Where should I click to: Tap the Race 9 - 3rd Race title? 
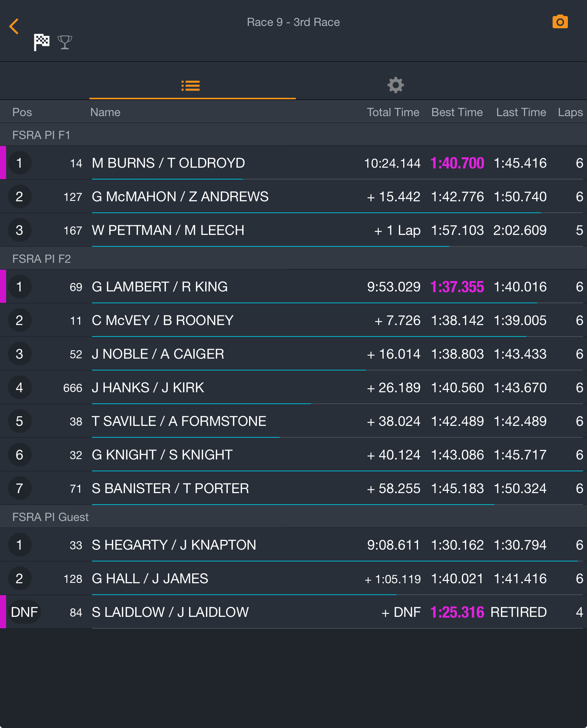point(293,22)
